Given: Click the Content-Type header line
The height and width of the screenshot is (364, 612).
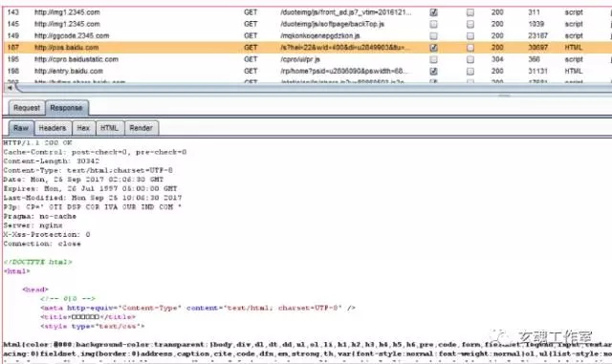Looking at the screenshot, I should click(88, 170).
